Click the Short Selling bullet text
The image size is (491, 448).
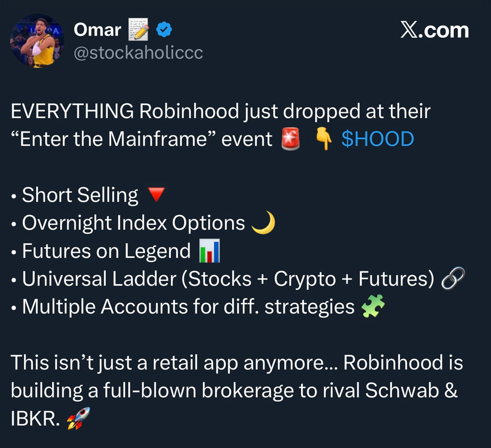pos(80,195)
